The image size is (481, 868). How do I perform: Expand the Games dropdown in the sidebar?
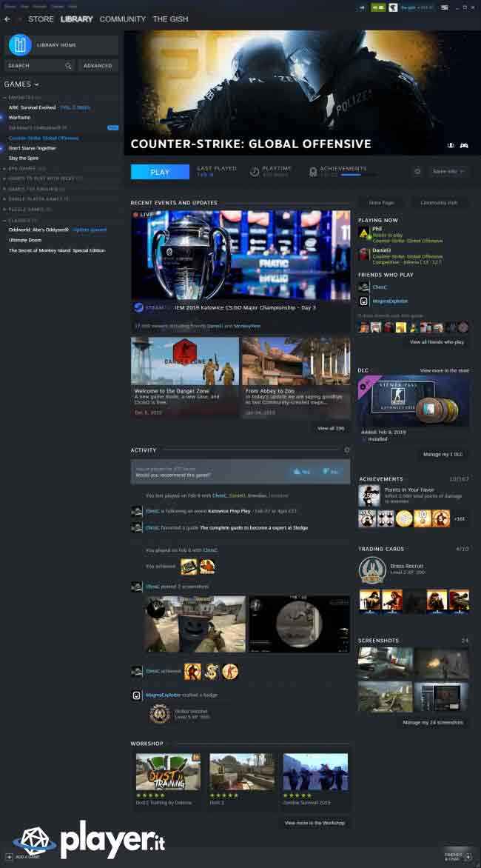(22, 84)
